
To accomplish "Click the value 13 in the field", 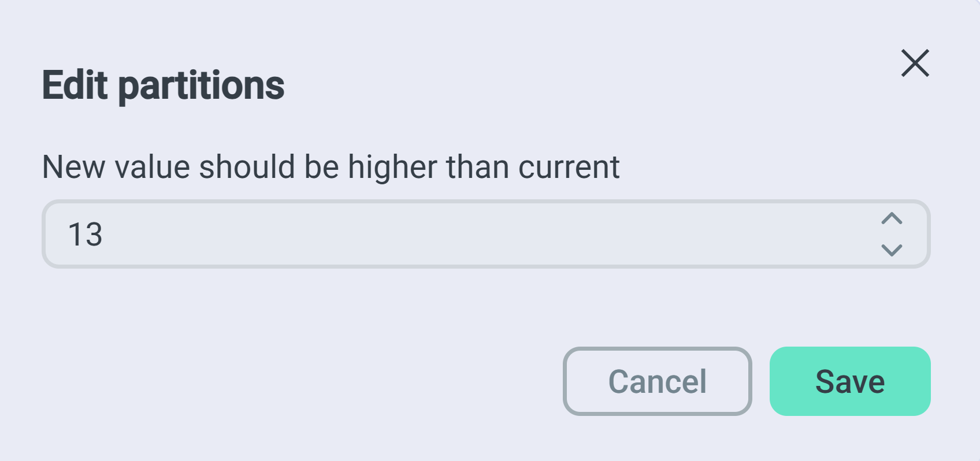I will point(86,235).
